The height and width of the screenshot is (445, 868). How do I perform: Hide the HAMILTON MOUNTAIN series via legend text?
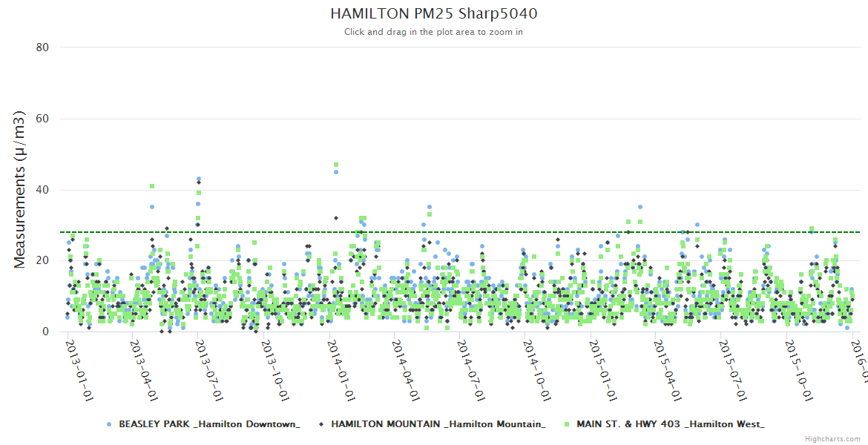pos(438,424)
